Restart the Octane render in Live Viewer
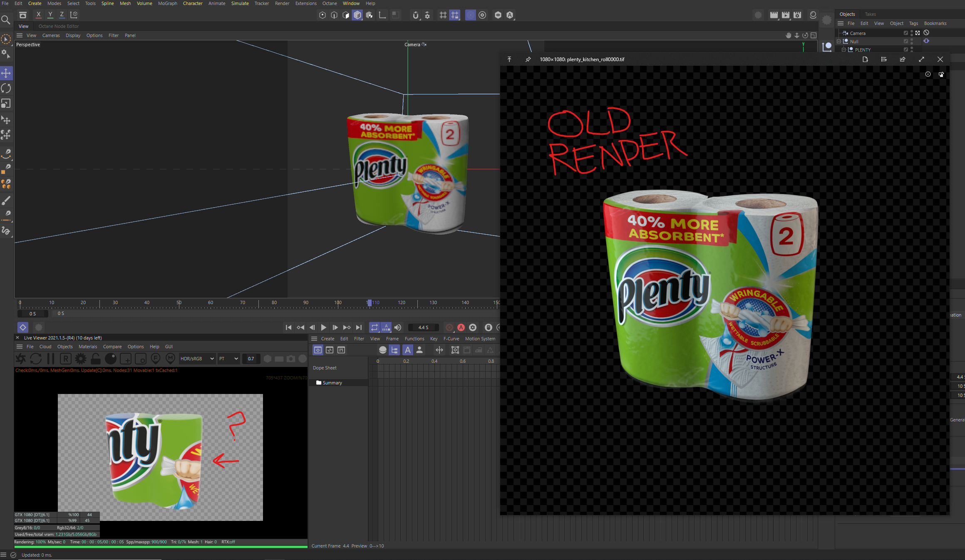The height and width of the screenshot is (560, 965). tap(36, 359)
